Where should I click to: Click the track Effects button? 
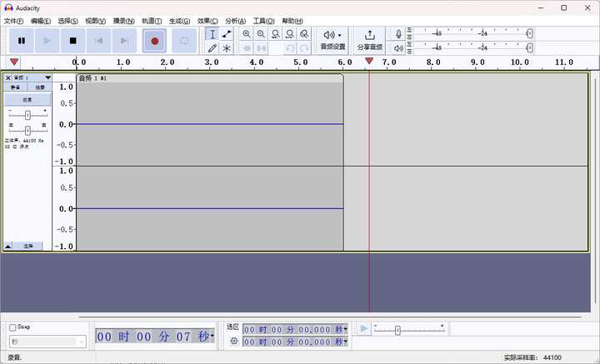(x=27, y=99)
